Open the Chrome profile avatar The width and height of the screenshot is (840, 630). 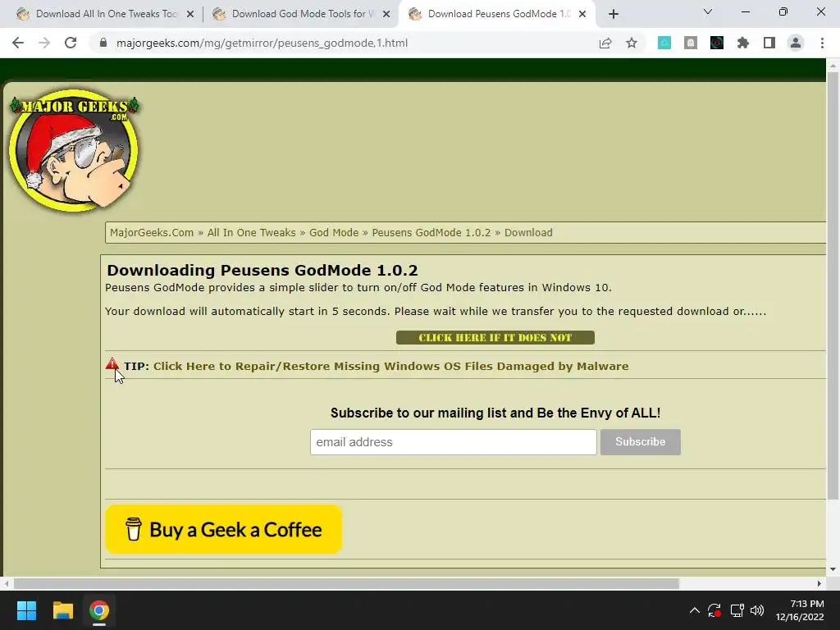pos(796,43)
